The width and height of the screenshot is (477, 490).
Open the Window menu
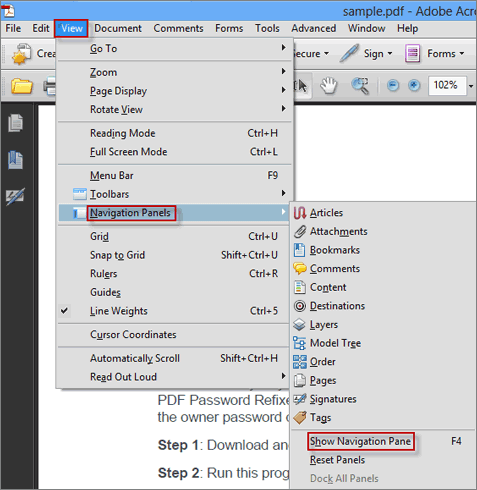367,28
